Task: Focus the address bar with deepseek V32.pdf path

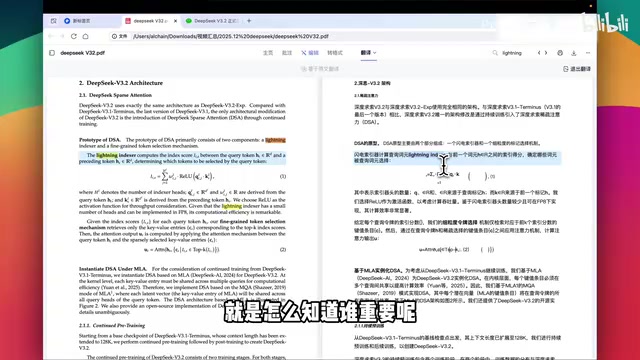Action: point(231,36)
